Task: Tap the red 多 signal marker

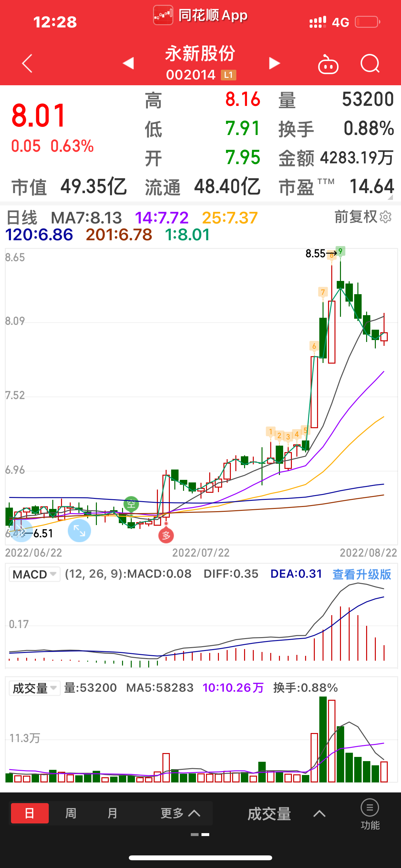Action: click(166, 535)
